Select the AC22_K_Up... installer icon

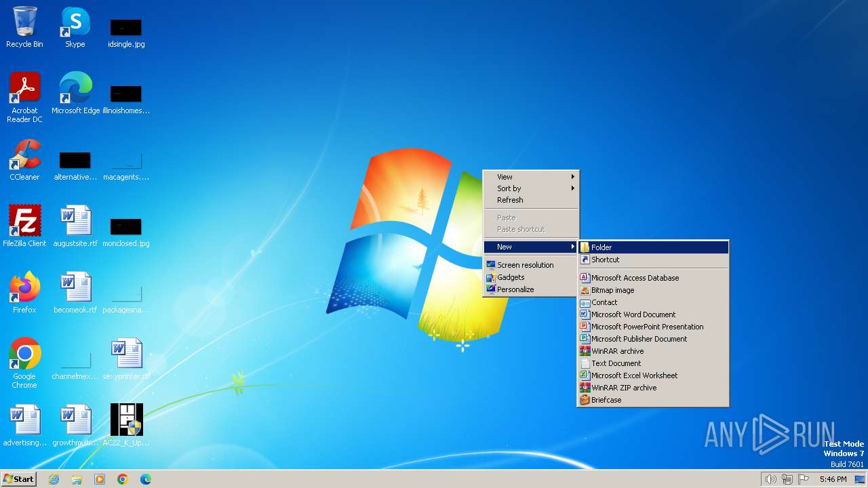tap(126, 426)
